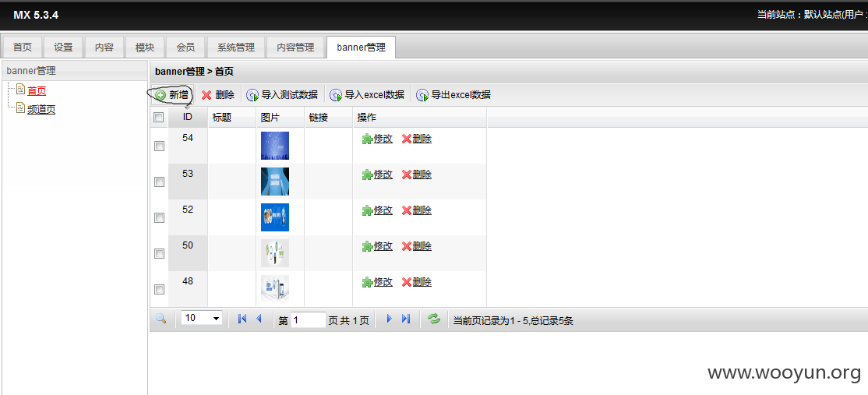868x395 pixels.
Task: Switch to the 内容管理 tab
Action: pyautogui.click(x=295, y=48)
